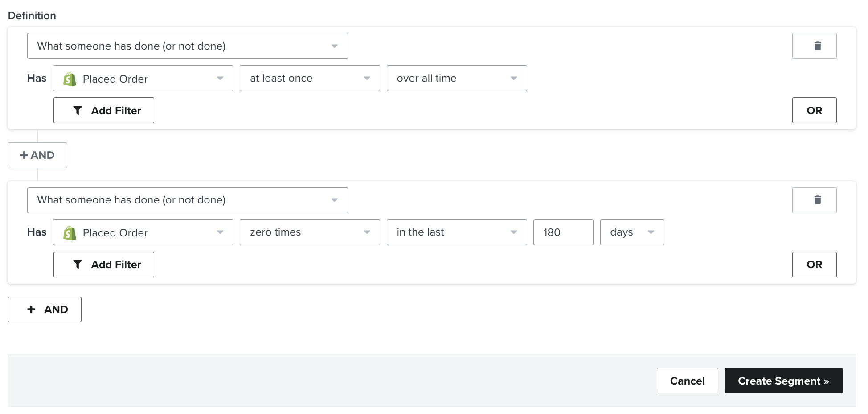Open the first 'What someone has done' dropdown

point(187,46)
